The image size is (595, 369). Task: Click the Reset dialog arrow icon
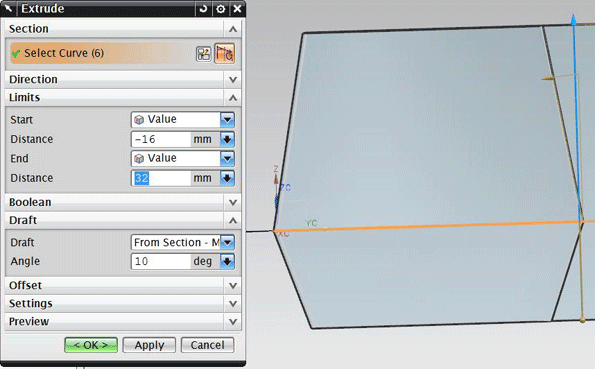pyautogui.click(x=203, y=8)
